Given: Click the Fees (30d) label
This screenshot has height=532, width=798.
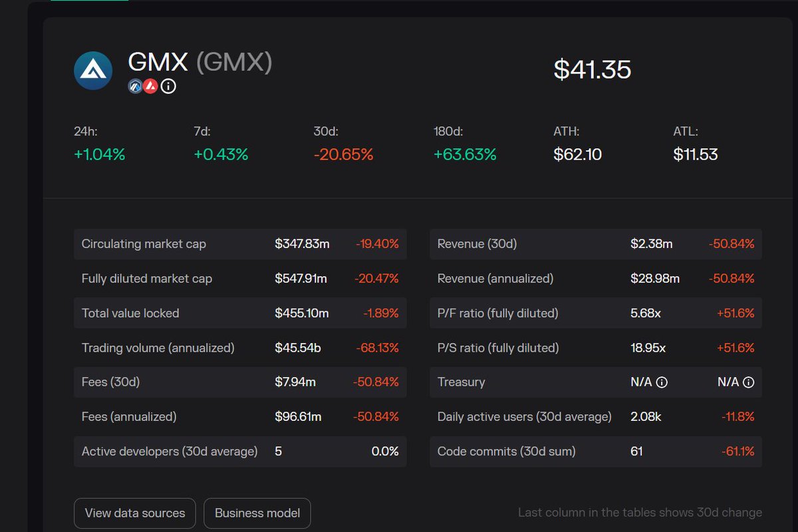Looking at the screenshot, I should tap(110, 382).
